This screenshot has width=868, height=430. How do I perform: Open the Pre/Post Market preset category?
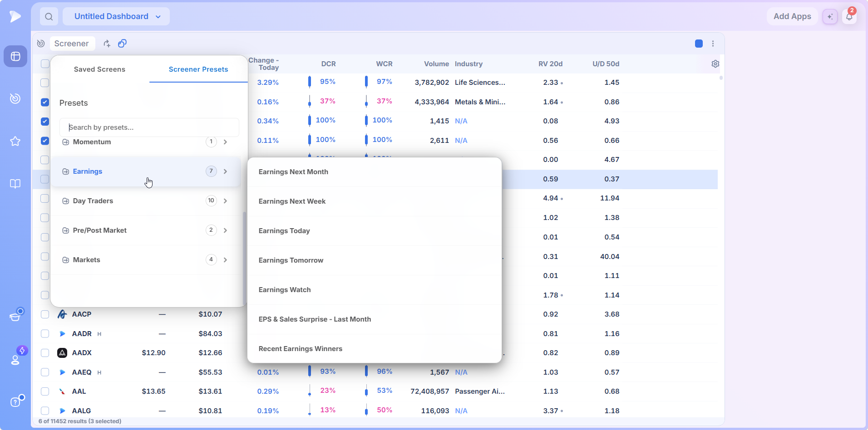click(146, 230)
